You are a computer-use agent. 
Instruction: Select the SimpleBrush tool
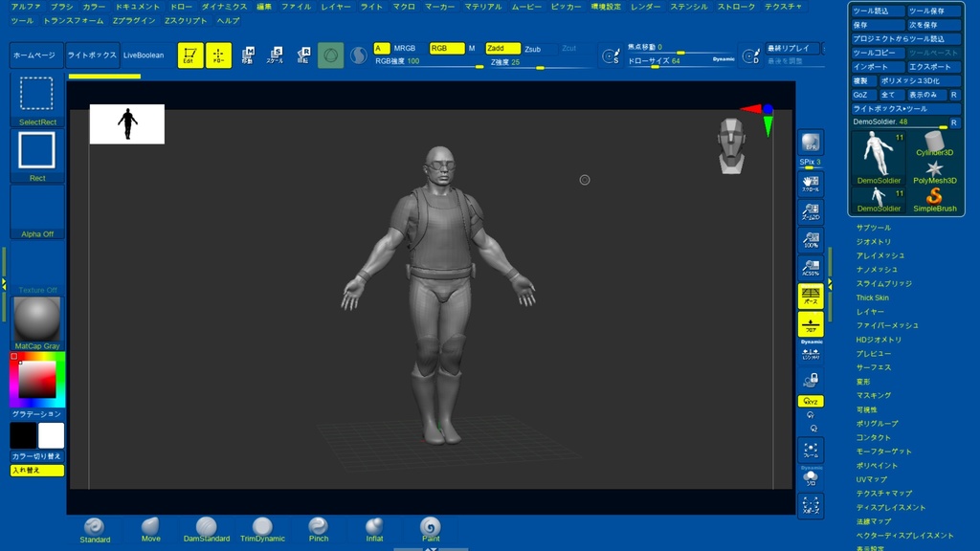coord(934,201)
